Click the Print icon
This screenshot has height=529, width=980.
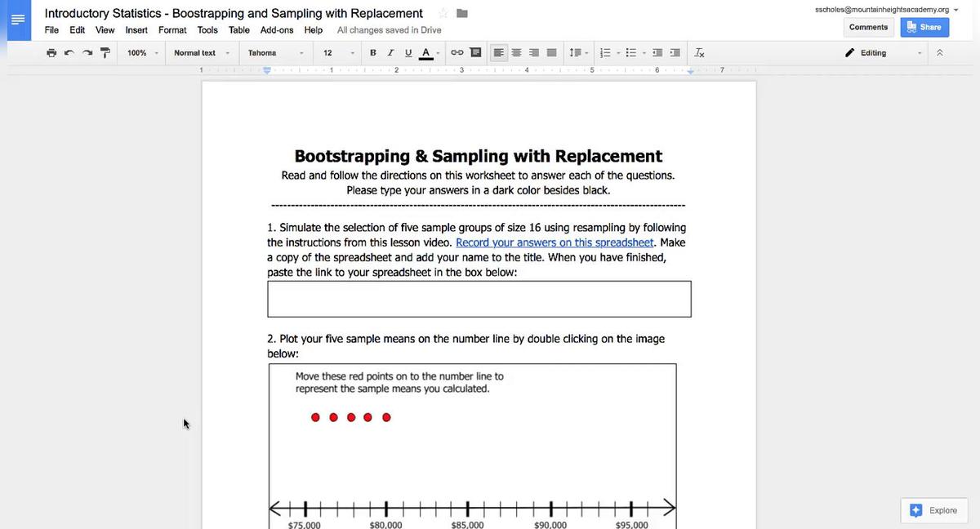(x=52, y=53)
